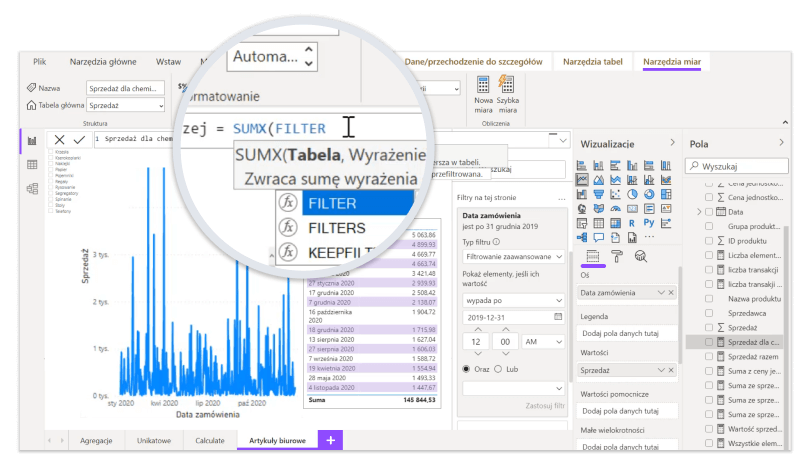Open the Format paint roller pane
The height and width of the screenshot is (472, 807).
click(617, 256)
